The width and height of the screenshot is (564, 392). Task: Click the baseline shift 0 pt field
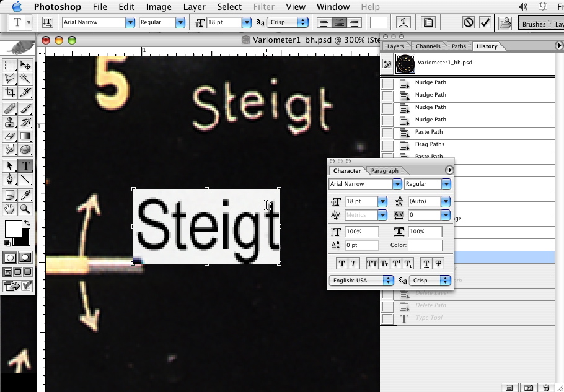point(361,246)
